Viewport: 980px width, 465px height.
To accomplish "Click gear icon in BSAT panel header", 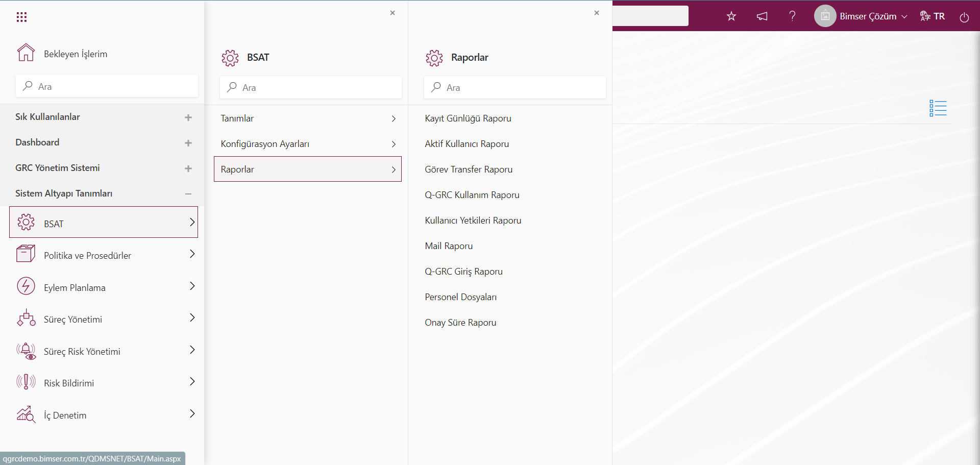I will click(x=230, y=58).
